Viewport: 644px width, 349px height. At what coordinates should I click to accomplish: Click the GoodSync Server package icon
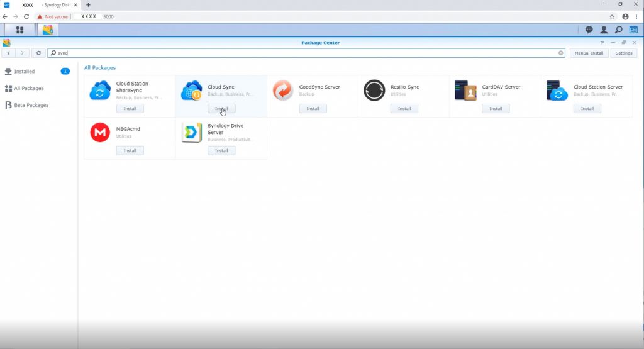pos(283,91)
